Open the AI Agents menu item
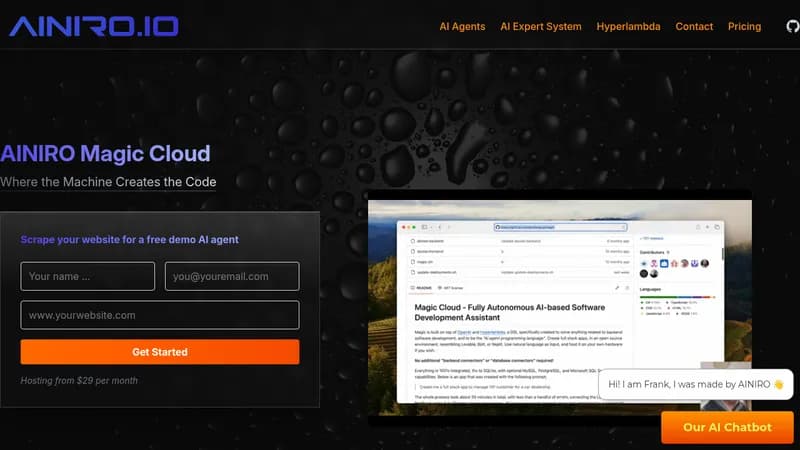The height and width of the screenshot is (450, 800). pyautogui.click(x=462, y=27)
